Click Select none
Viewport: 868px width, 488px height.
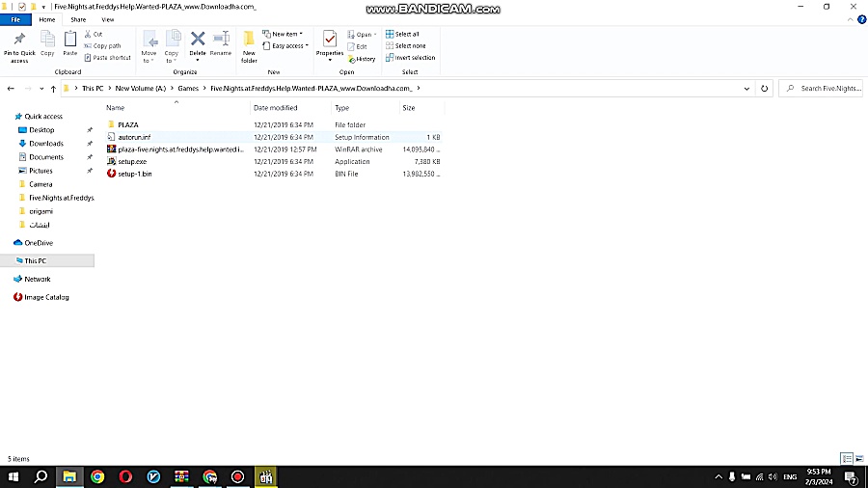coord(406,46)
